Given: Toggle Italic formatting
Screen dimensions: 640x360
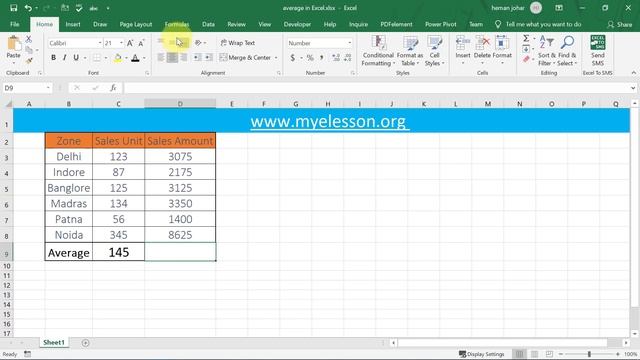Looking at the screenshot, I should 64,58.
